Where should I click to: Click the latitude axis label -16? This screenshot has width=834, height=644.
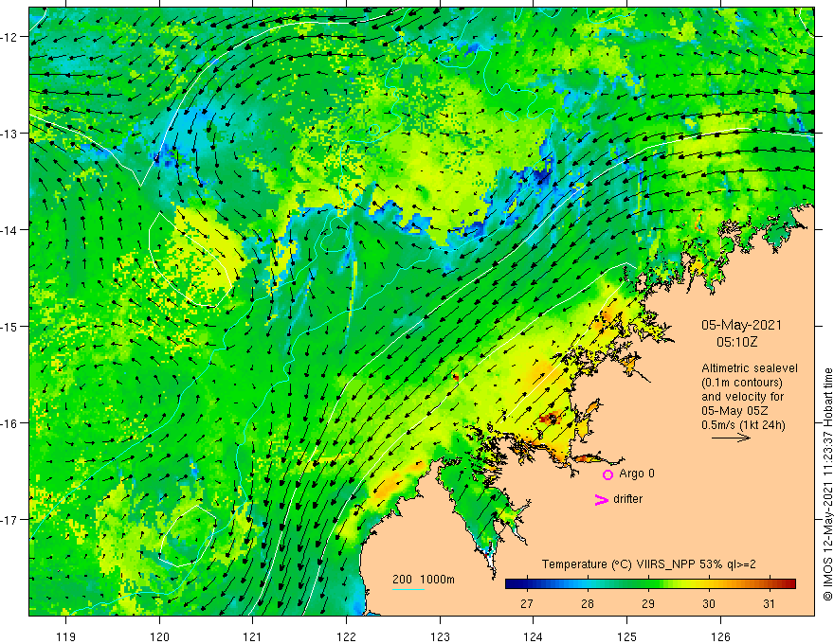click(x=9, y=423)
